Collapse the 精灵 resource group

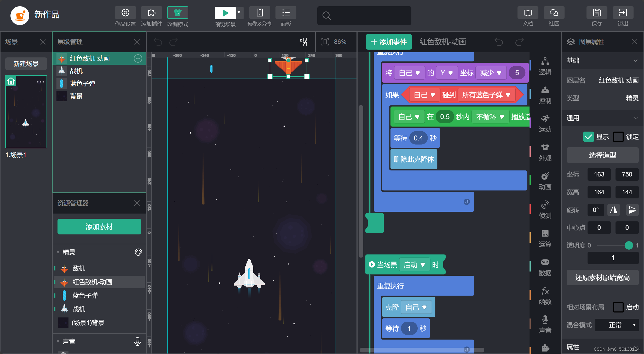tap(58, 252)
